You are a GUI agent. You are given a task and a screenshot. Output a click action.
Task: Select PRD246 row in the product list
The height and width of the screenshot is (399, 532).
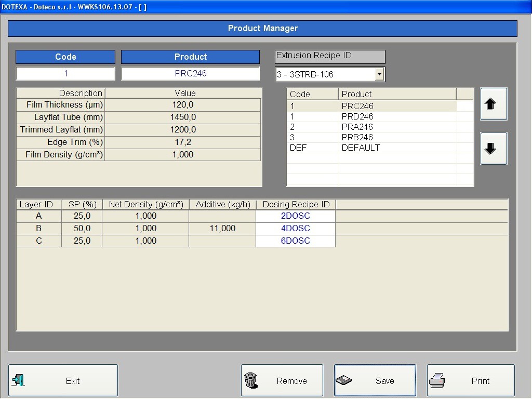tap(372, 117)
